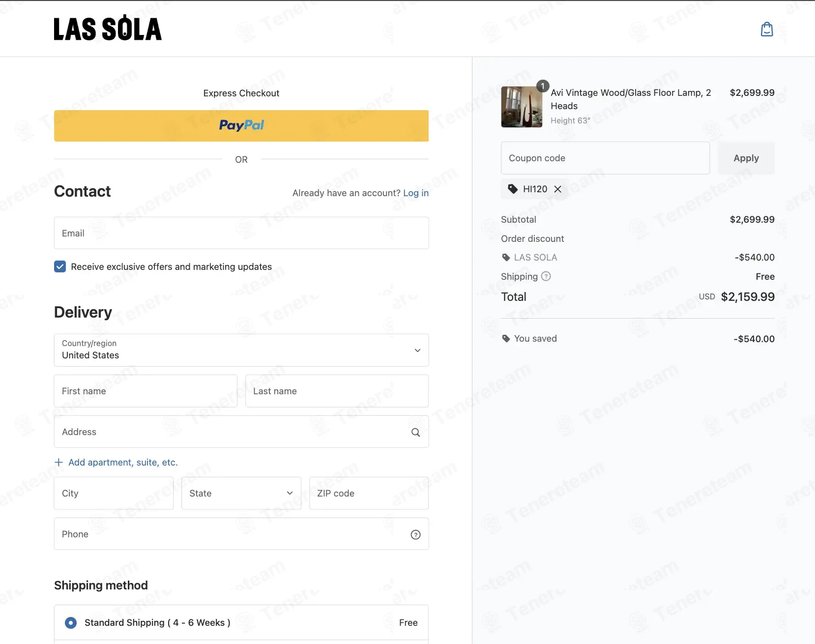The image size is (815, 644).
Task: Click the Apply coupon button
Action: pos(746,158)
